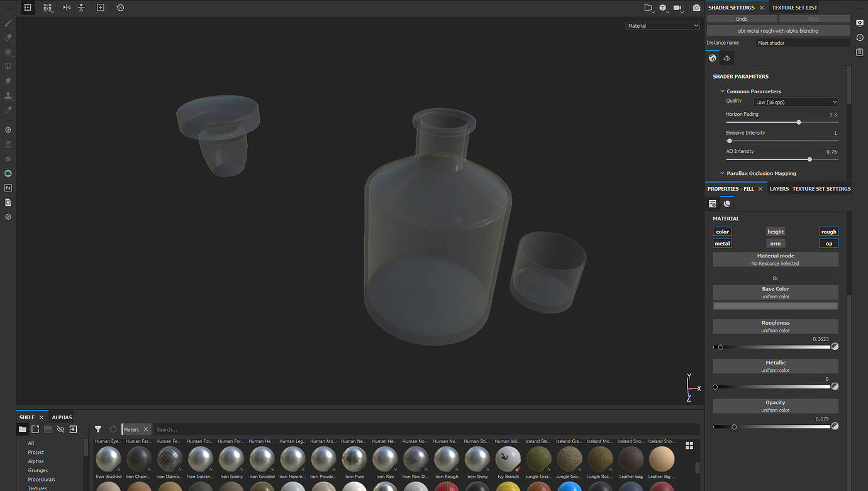This screenshot has width=868, height=491.
Task: Open the video camera settings icon
Action: 678,8
